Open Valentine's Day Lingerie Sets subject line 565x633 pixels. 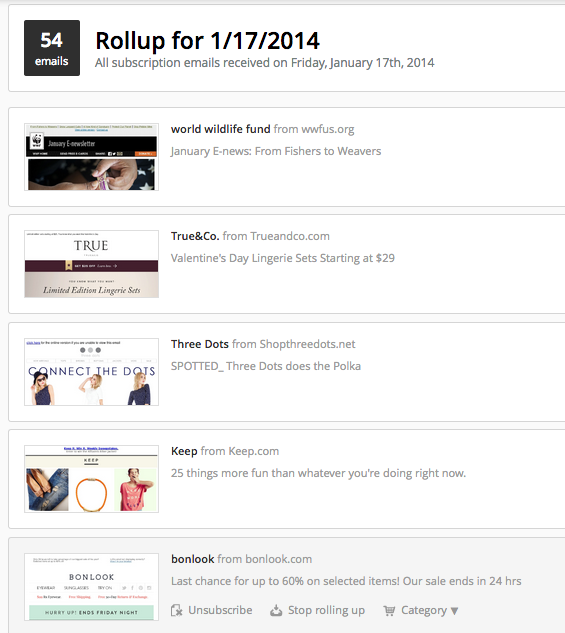(x=282, y=258)
